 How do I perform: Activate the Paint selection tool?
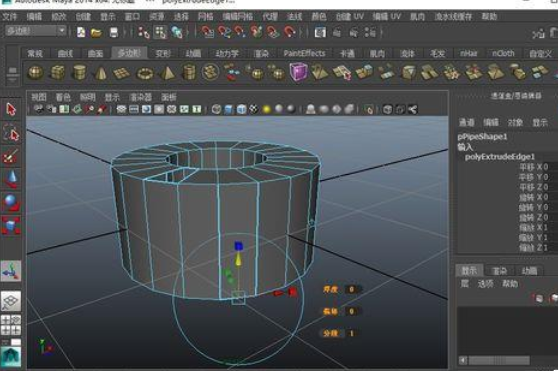tap(11, 156)
